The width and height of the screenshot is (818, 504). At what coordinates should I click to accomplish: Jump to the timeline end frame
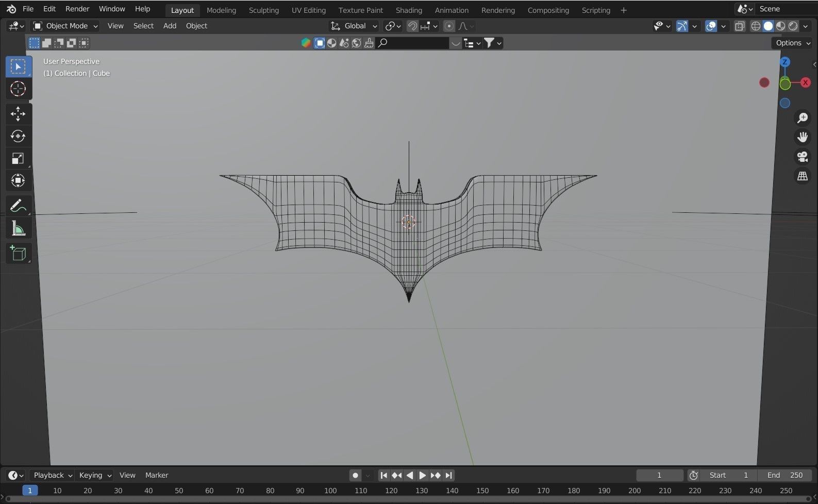(448, 475)
